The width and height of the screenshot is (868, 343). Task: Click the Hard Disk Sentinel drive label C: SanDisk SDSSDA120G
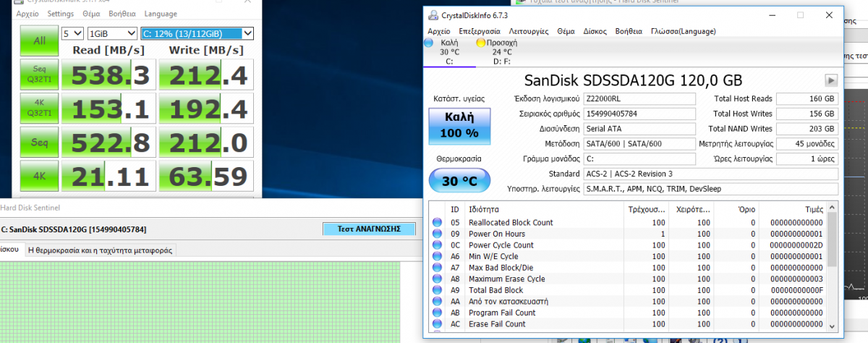73,230
